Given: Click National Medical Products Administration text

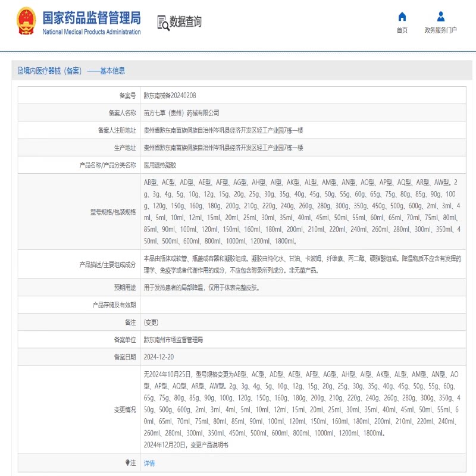Looking at the screenshot, I should (x=92, y=32).
